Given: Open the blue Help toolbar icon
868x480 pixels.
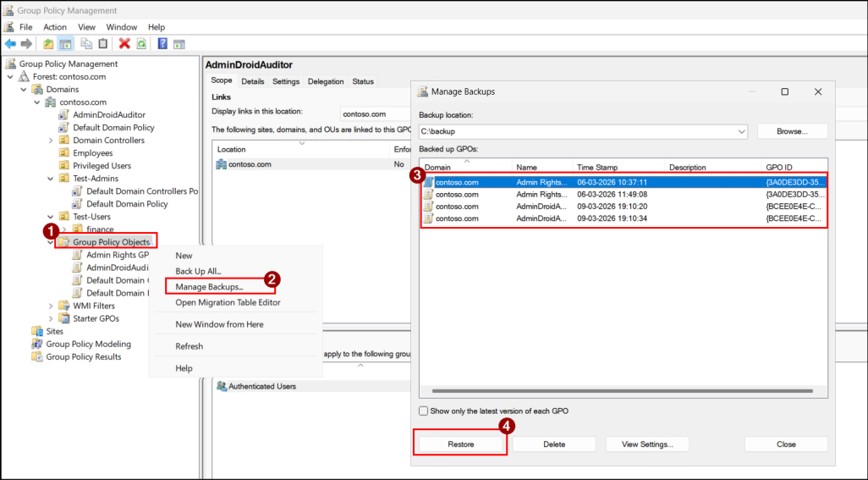Looking at the screenshot, I should [x=162, y=44].
